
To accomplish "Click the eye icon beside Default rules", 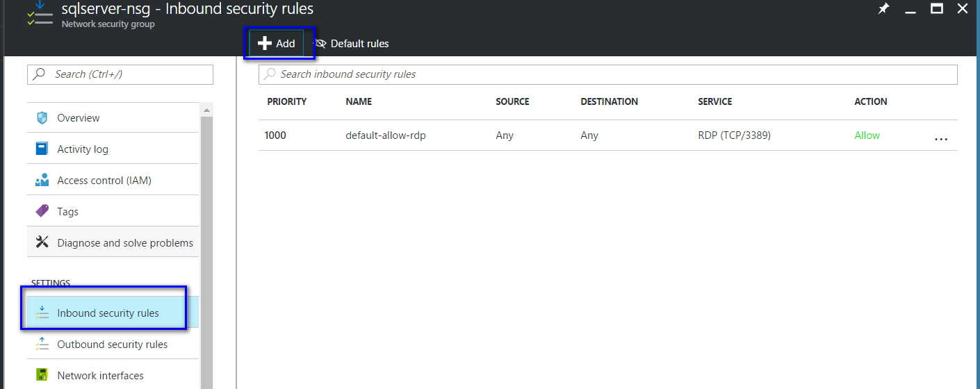I will [x=320, y=44].
